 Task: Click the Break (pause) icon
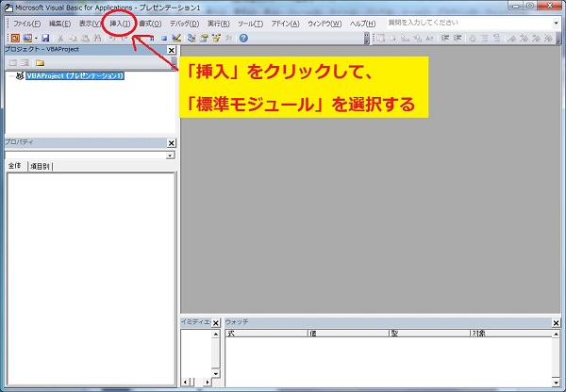tap(152, 38)
